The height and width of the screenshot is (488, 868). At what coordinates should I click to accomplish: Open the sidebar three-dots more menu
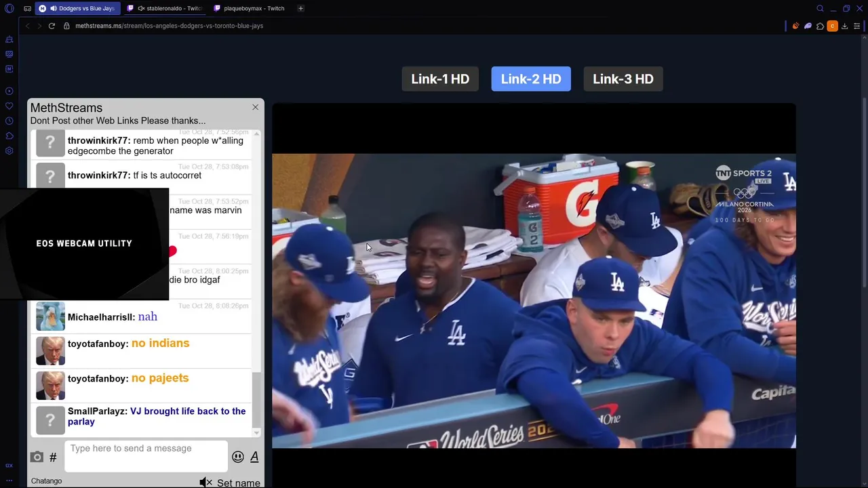[x=9, y=480]
